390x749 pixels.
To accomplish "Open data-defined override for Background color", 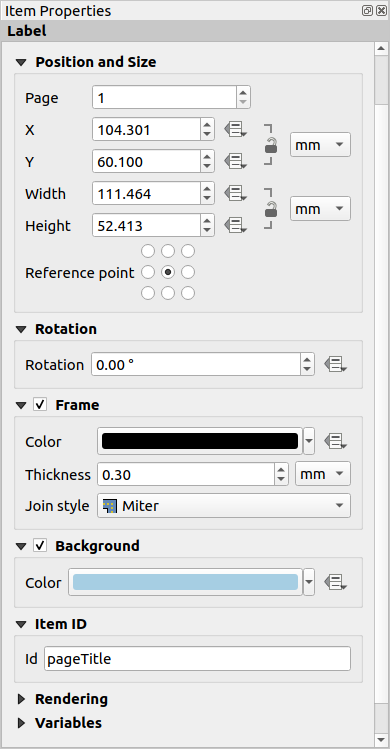I will 336,582.
